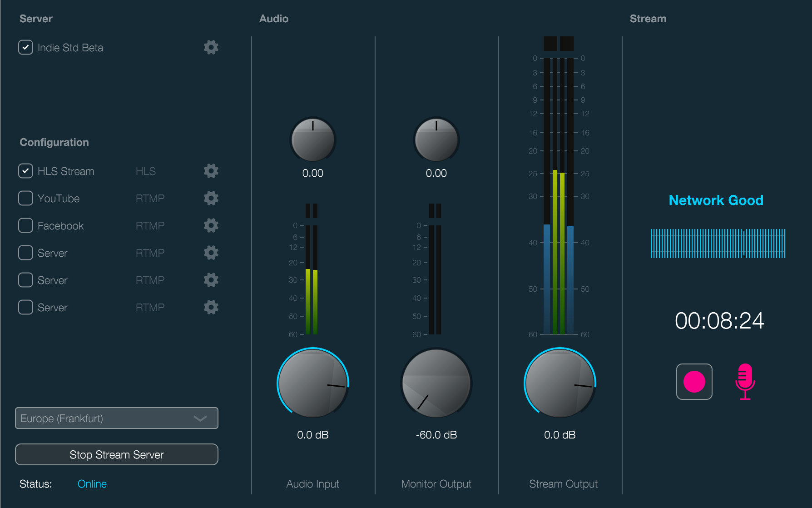Click the Audio Input 0.00 pan value
This screenshot has width=812, height=508.
[313, 173]
